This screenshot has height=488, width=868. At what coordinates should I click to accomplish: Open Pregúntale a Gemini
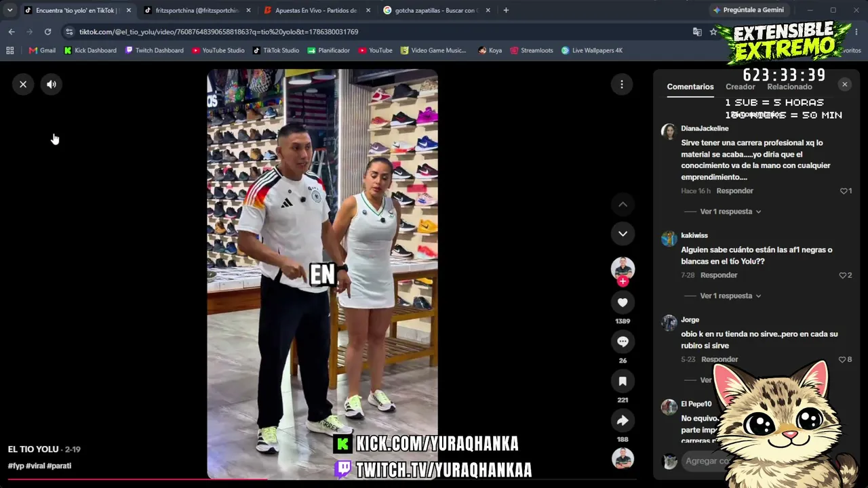pos(748,10)
